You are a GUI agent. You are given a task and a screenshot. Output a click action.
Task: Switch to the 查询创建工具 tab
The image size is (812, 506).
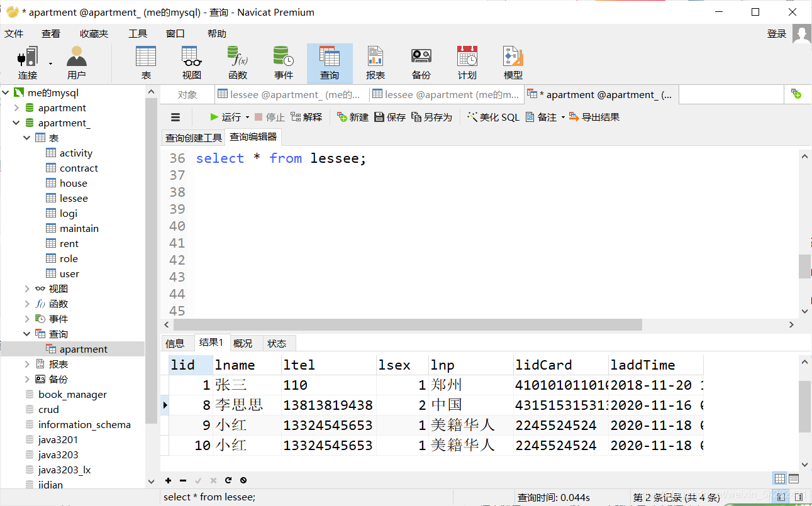[x=193, y=137]
